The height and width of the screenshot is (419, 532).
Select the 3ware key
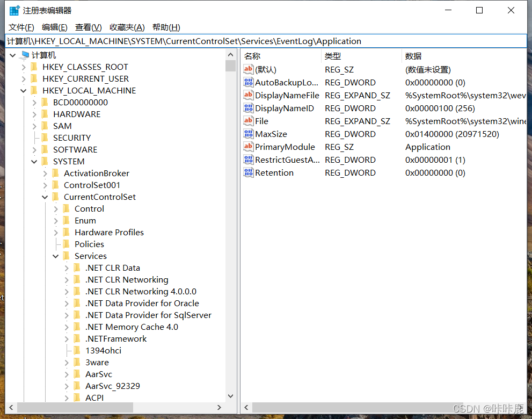(97, 362)
